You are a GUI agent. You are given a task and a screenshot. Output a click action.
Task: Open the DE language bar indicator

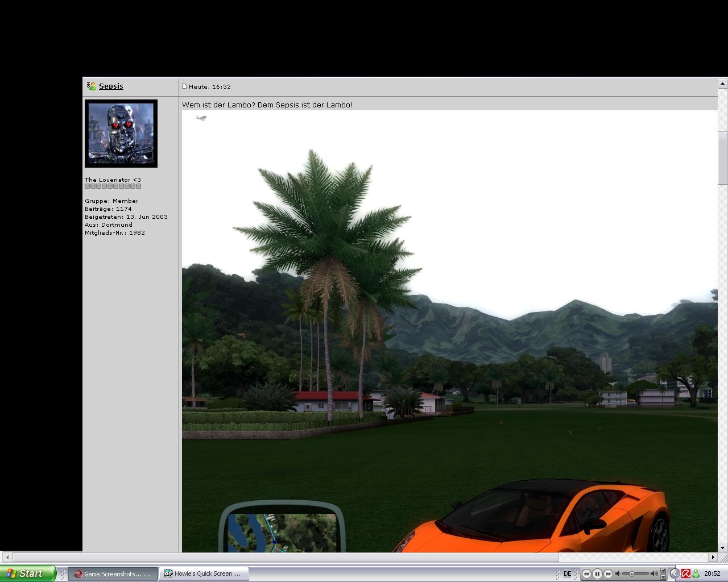tap(567, 573)
